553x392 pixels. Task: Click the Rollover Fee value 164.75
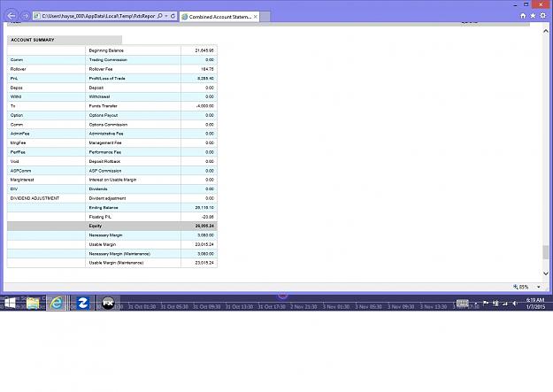point(207,69)
